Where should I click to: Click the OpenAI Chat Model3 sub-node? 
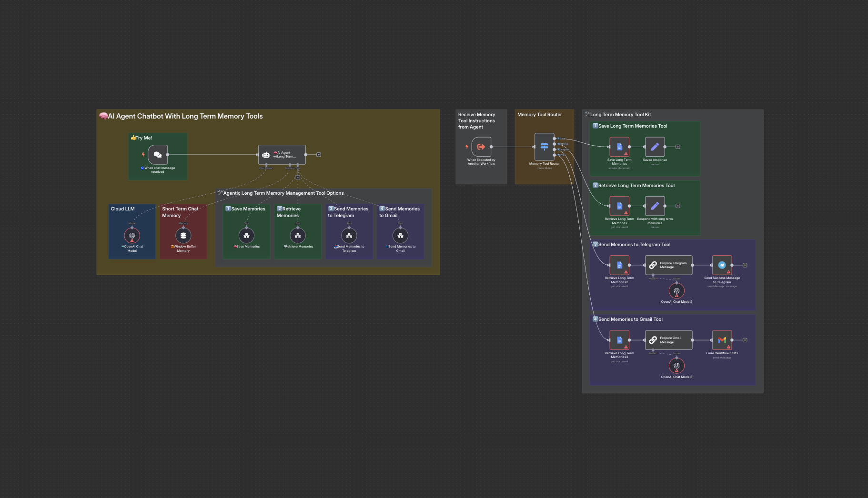676,366
